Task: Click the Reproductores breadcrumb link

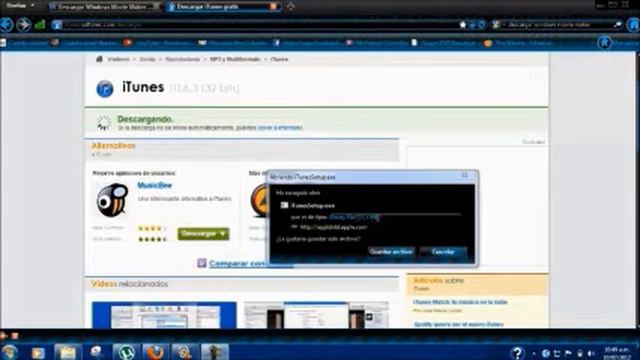Action: tap(182, 60)
